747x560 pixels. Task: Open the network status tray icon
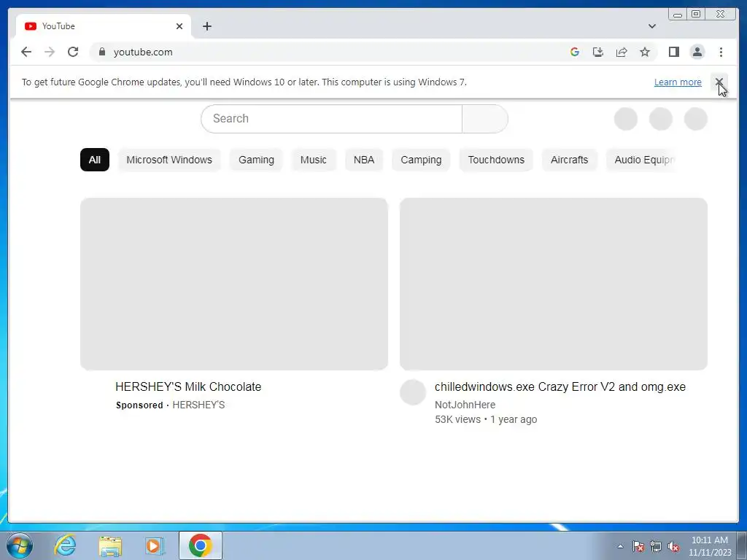point(656,546)
